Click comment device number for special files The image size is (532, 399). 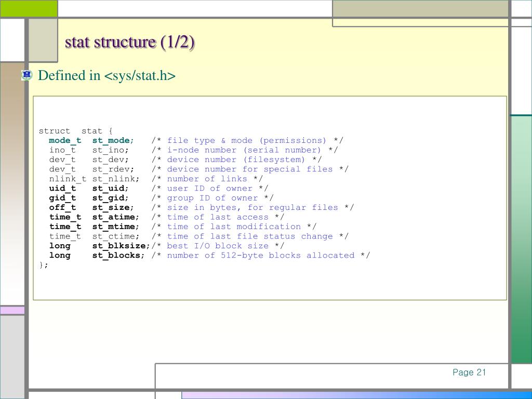tap(250, 169)
